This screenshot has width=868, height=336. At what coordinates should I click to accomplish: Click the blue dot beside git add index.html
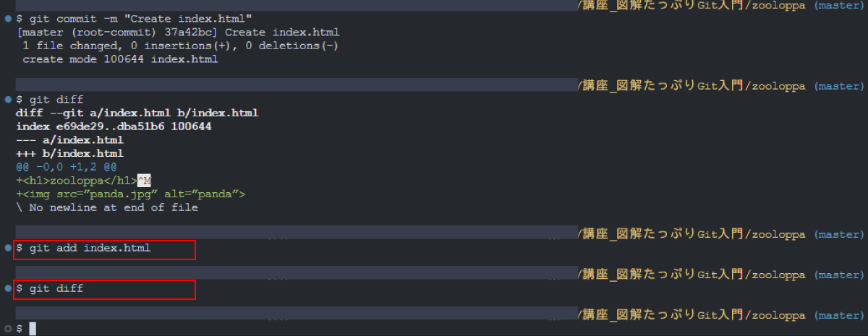7,248
